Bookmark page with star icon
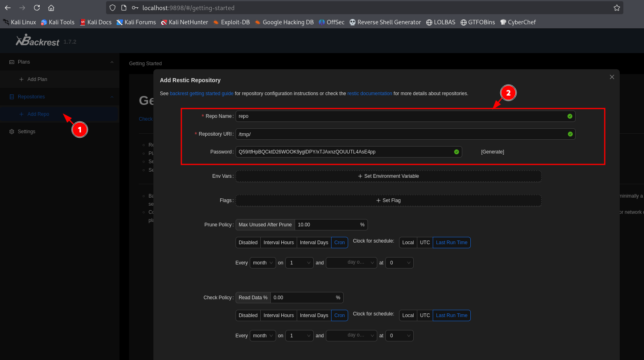 (616, 8)
